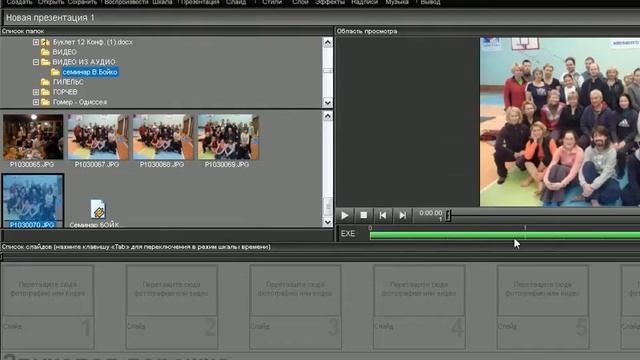Select the семинар В.Бойко folder label
This screenshot has height=360, width=640.
(90, 72)
